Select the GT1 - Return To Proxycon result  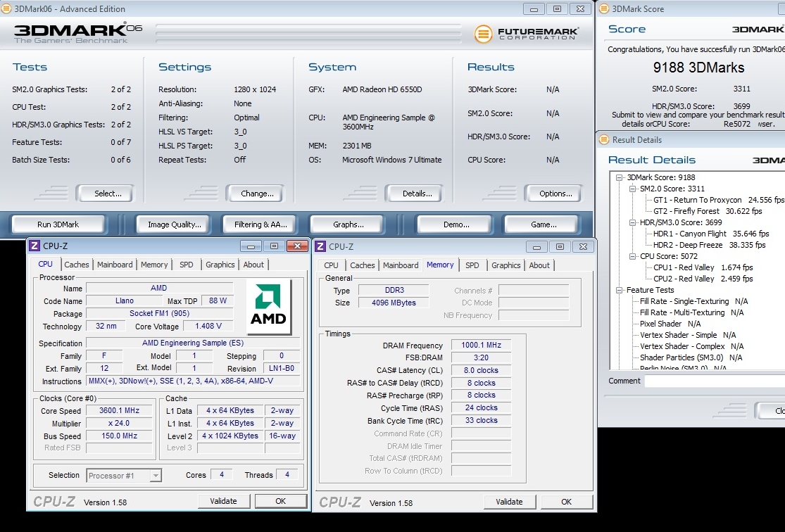(x=718, y=200)
